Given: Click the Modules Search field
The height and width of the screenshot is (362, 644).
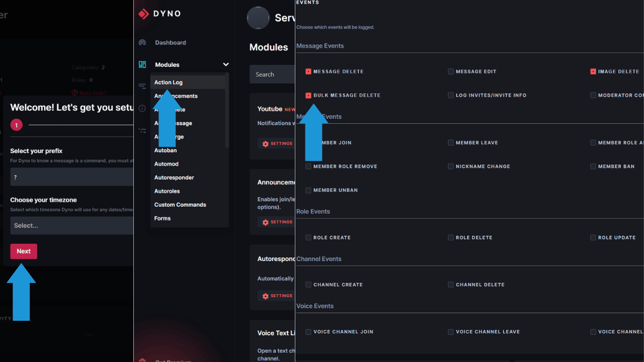Looking at the screenshot, I should tap(272, 74).
